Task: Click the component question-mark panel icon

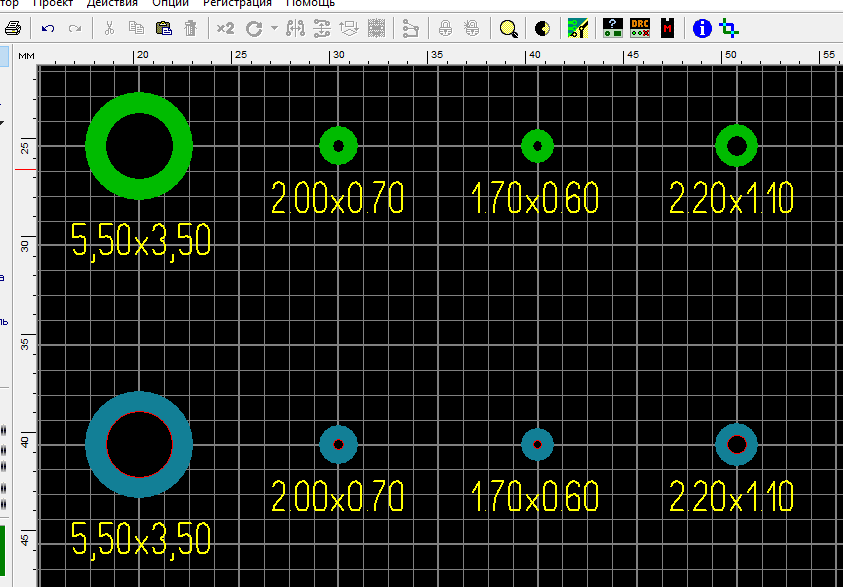Action: click(x=613, y=28)
